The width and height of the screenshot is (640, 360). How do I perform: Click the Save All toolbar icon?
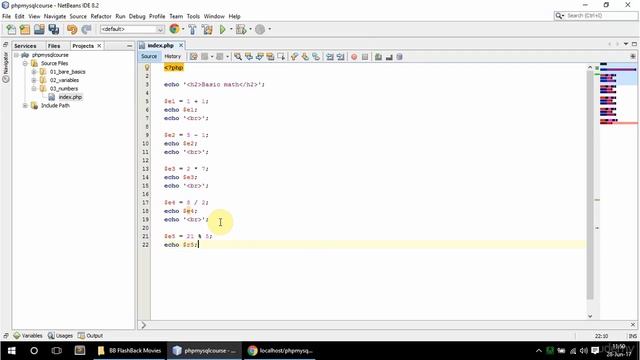pyautogui.click(x=53, y=29)
